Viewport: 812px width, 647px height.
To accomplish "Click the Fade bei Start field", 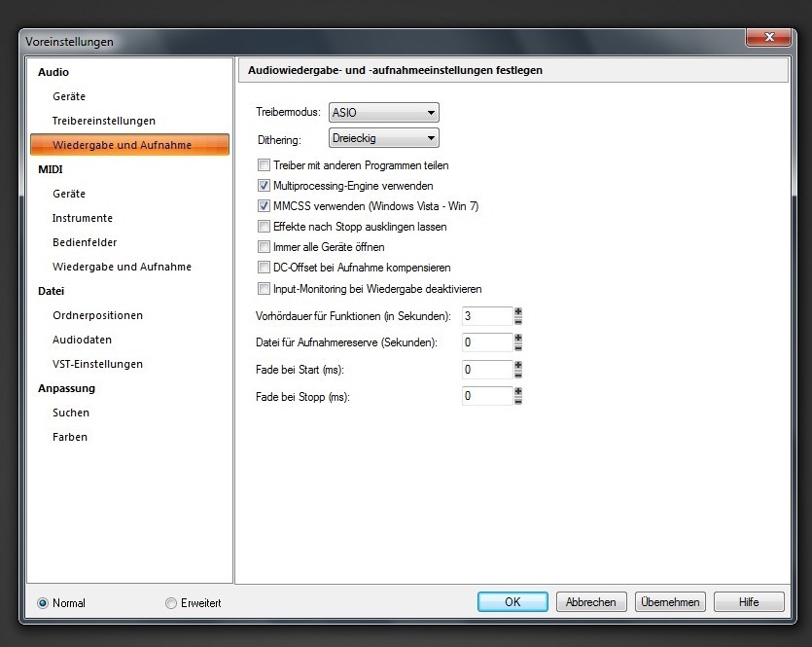I will tap(487, 370).
